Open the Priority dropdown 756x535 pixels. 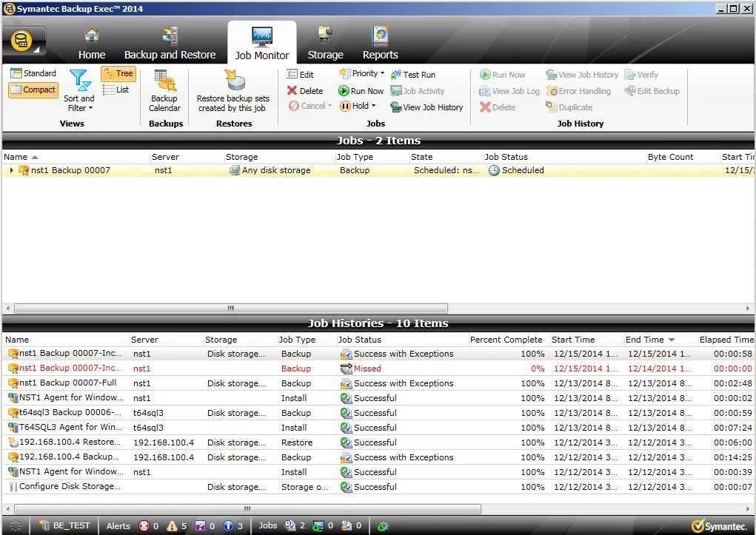pyautogui.click(x=361, y=74)
